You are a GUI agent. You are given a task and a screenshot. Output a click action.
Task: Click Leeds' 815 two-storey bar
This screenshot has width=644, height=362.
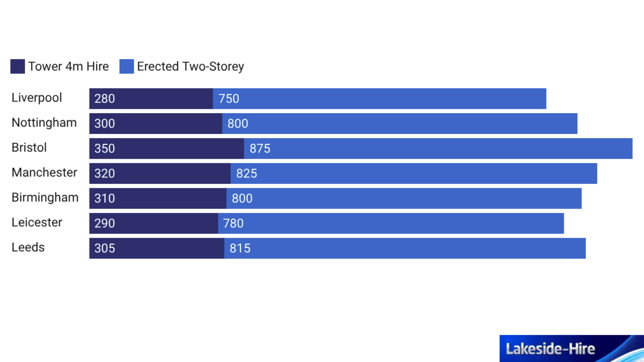pos(405,248)
